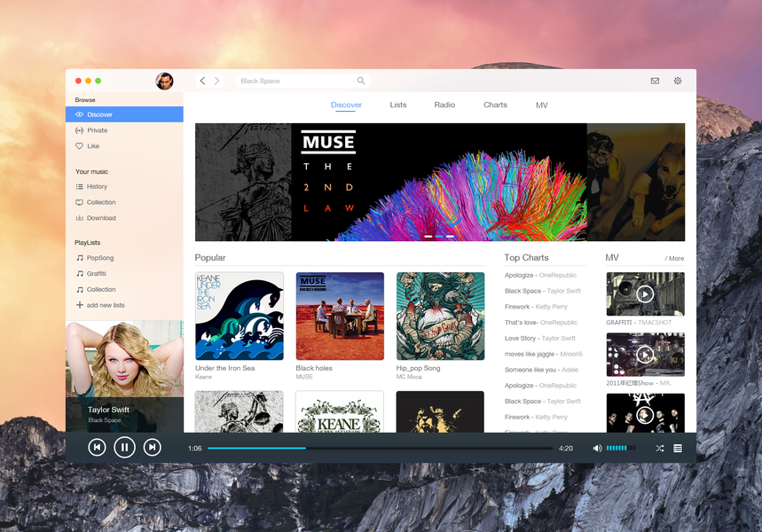
Task: Switch to the MV tab
Action: [x=542, y=105]
